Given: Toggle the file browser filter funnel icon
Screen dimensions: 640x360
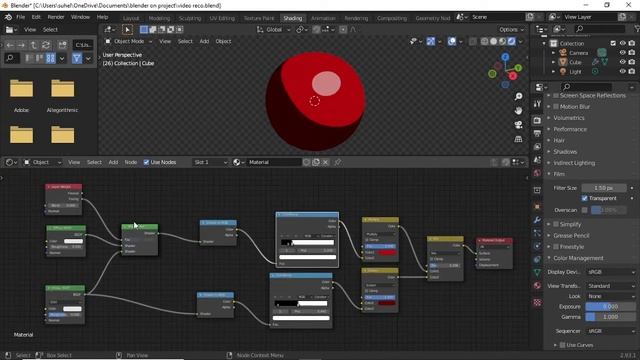Looking at the screenshot, I should point(77,58).
